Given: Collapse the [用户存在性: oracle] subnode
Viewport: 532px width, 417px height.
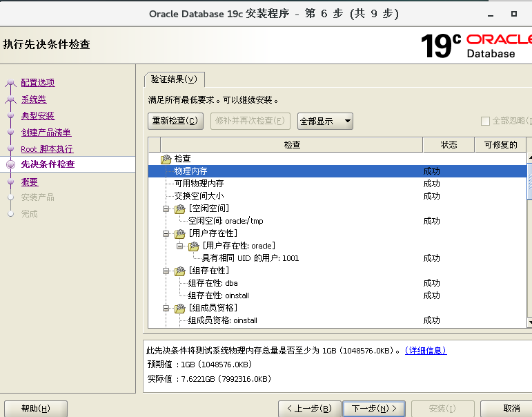Looking at the screenshot, I should click(180, 246).
